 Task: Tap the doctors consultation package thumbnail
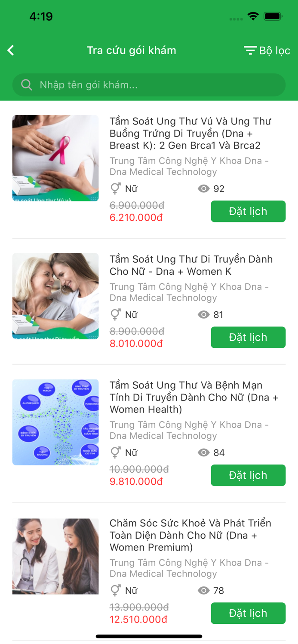55,556
